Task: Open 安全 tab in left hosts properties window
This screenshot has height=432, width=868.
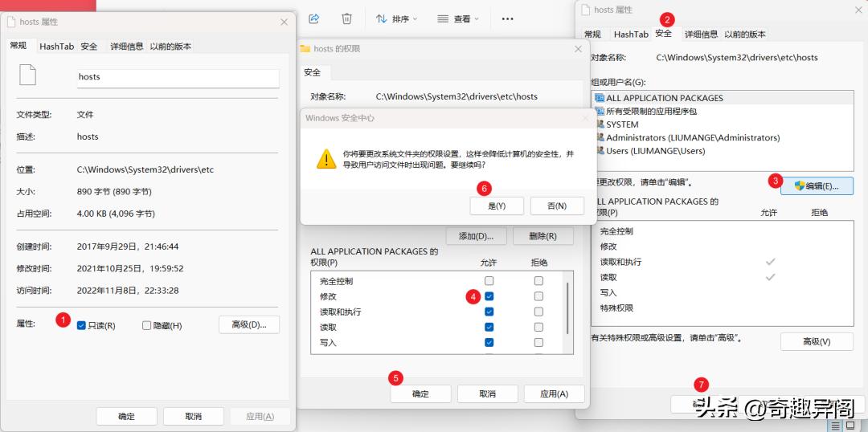Action: [x=89, y=47]
